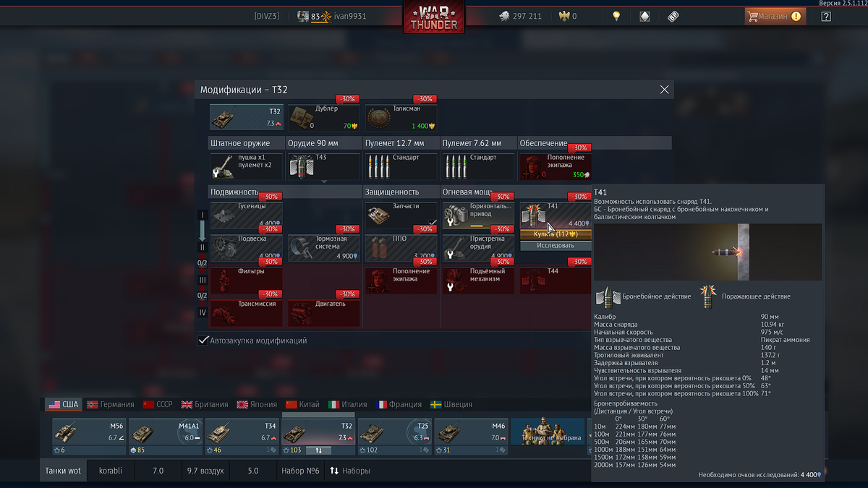Image resolution: width=868 pixels, height=488 pixels.
Task: Select the Горизонтальный привод modification
Action: (479, 215)
